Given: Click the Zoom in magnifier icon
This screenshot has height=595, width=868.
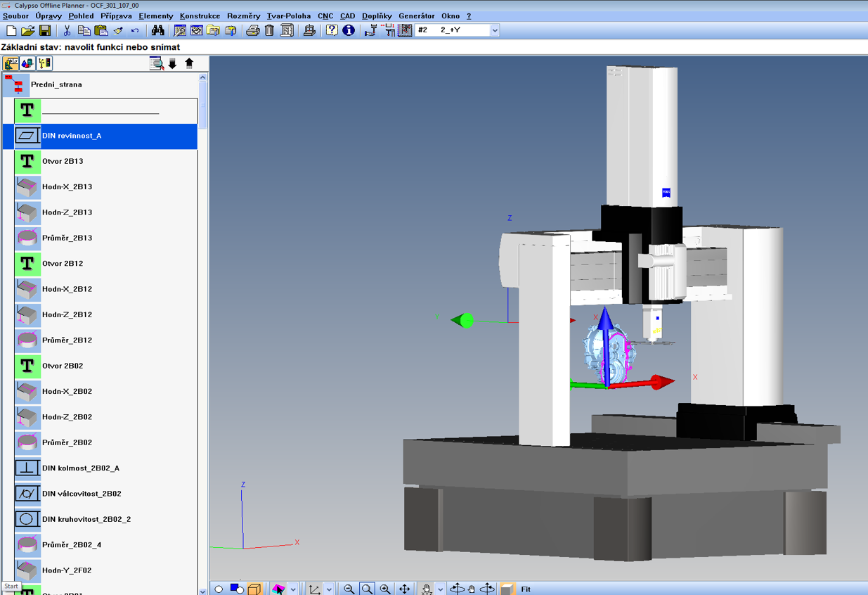Looking at the screenshot, I should click(385, 589).
